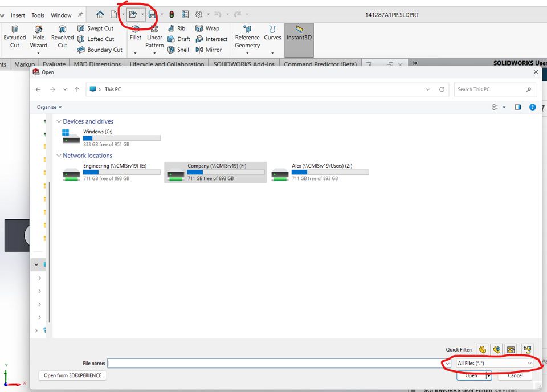Switch to the Evaluate tab
The image size is (547, 392).
(54, 64)
